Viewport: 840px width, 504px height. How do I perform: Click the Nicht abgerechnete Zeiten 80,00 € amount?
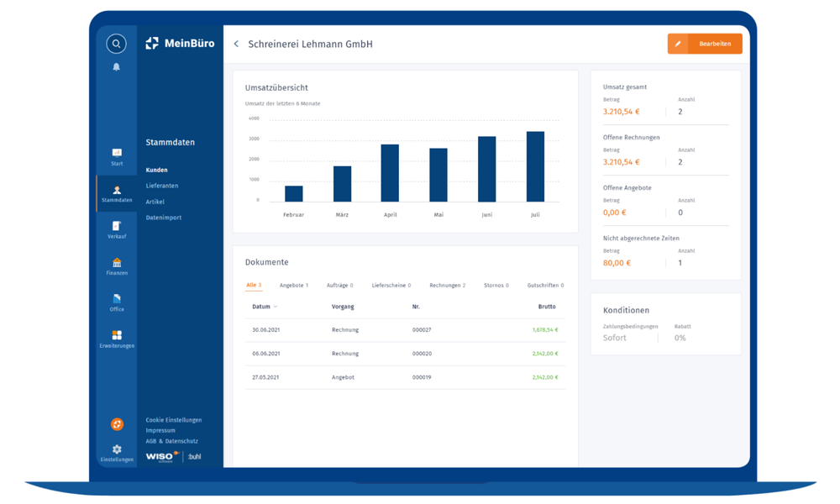coord(617,263)
